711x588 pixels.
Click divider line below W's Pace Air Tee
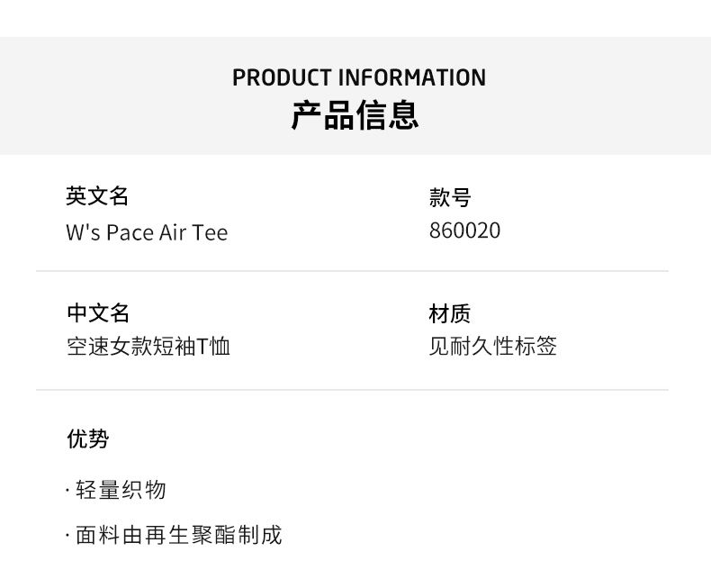coord(352,271)
